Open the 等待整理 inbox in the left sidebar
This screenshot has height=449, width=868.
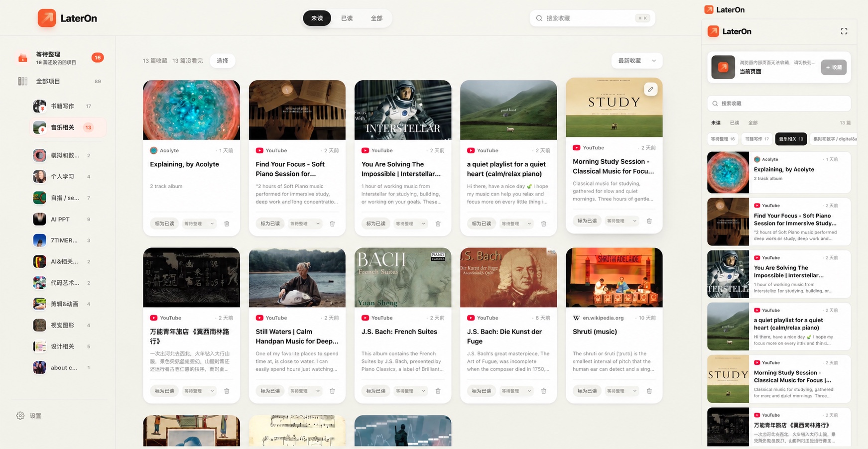(60, 58)
